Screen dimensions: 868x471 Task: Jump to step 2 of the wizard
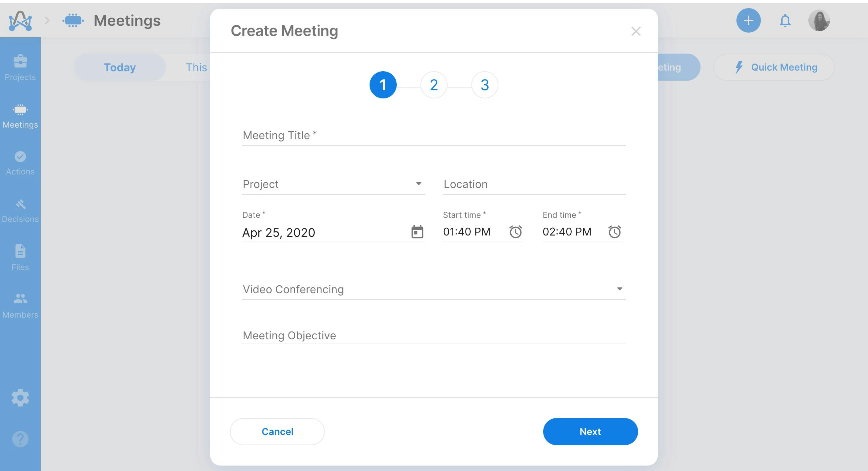coord(434,85)
